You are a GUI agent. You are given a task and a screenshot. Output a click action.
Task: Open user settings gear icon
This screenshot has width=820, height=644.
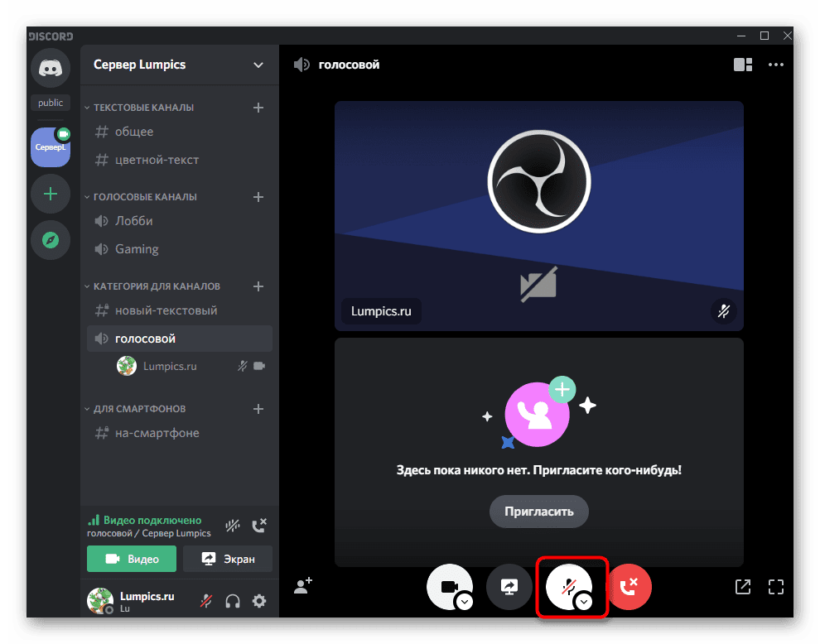click(259, 601)
